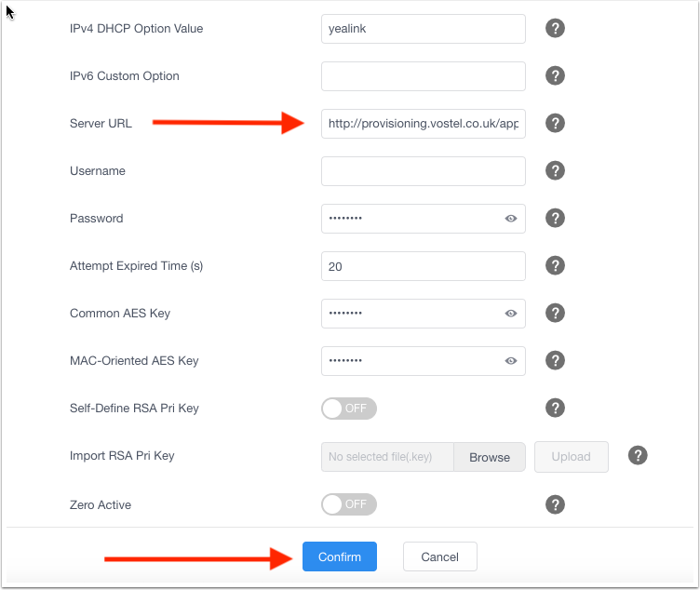This screenshot has height=590, width=700.
Task: Open help for Common AES Key
Action: (x=555, y=313)
